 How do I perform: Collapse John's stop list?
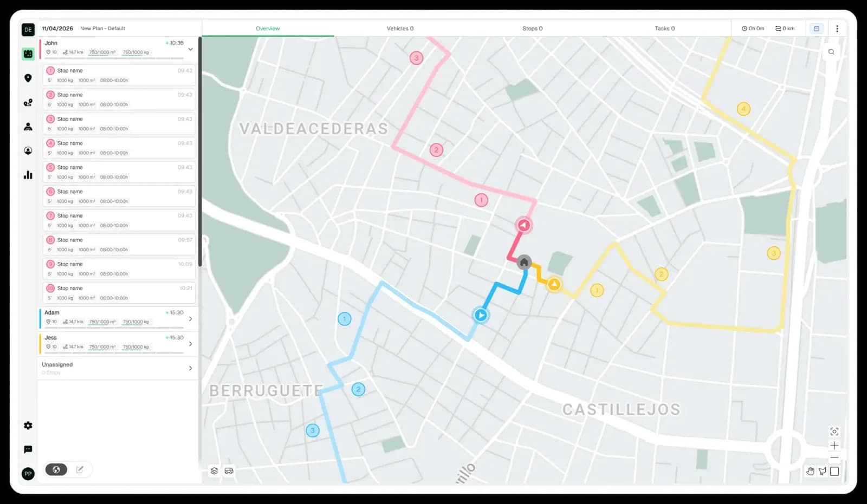[x=190, y=48]
